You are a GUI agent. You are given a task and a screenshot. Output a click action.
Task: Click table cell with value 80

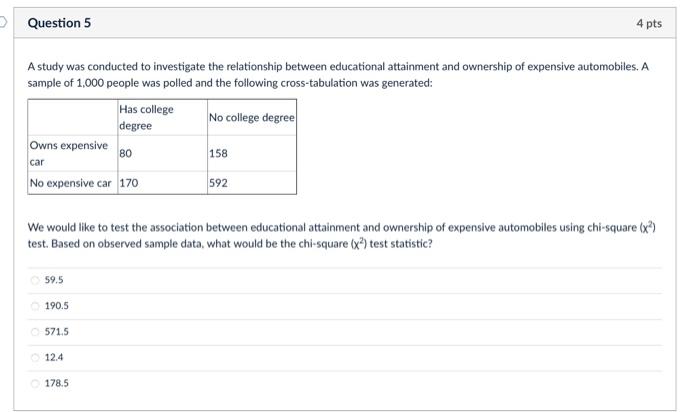click(x=162, y=154)
